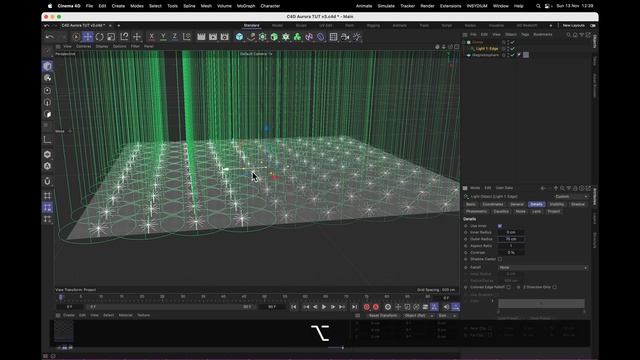Screen dimensions: 640x360
Task: Switch to the General tab
Action: pyautogui.click(x=516, y=204)
